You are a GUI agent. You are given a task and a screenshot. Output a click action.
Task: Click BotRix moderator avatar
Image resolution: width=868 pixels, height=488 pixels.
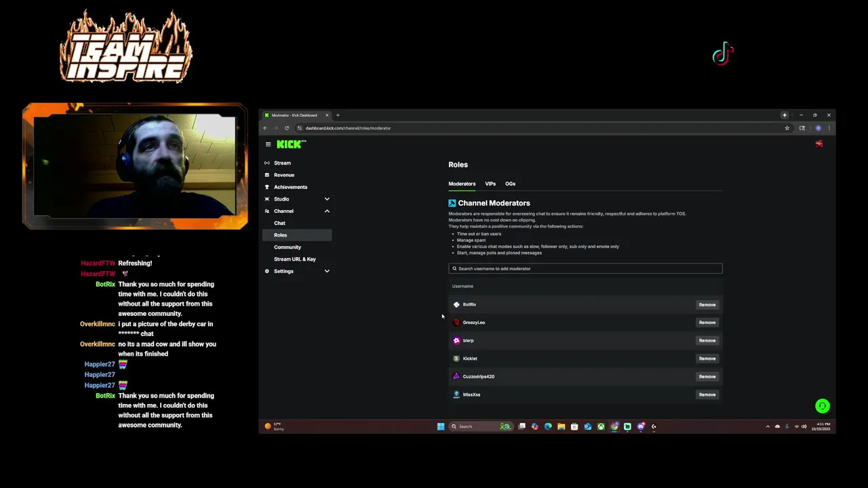[x=456, y=304]
